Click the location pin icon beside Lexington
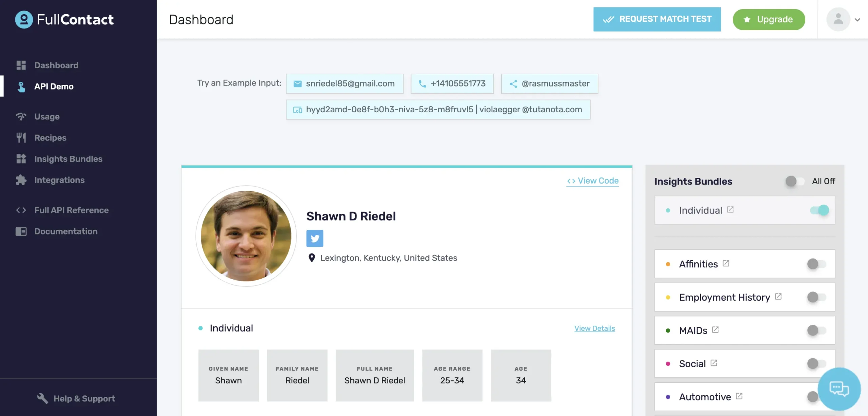The width and height of the screenshot is (868, 416). coord(312,258)
